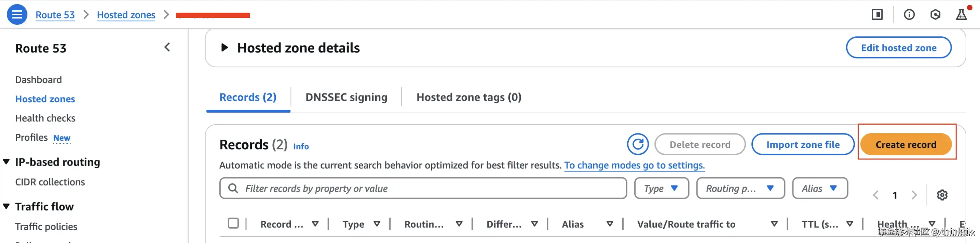Open the hexagon settings icon
This screenshot has height=243, width=980.
point(935,14)
